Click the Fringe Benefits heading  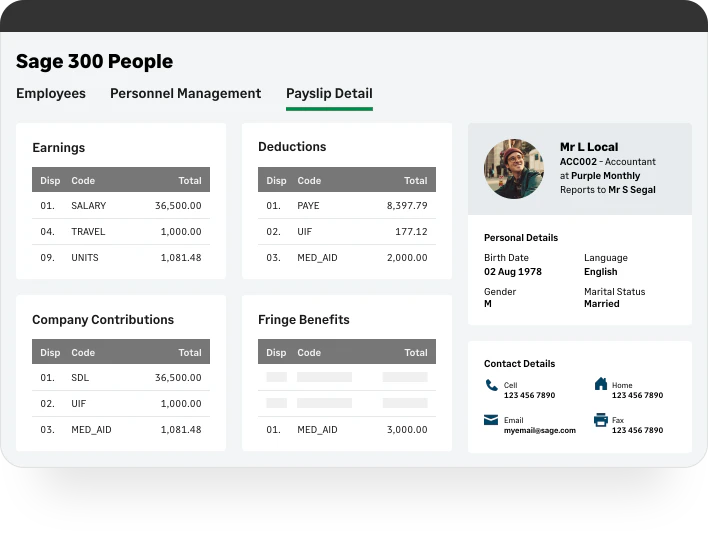[x=304, y=320]
